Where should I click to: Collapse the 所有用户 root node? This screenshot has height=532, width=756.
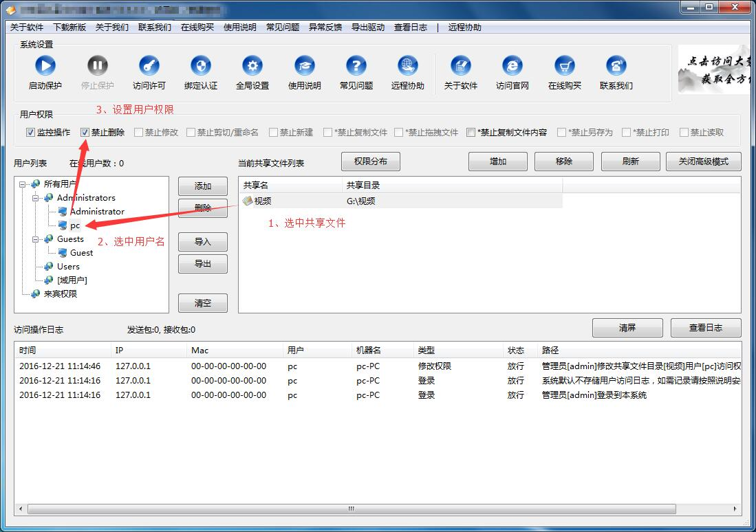pos(23,184)
